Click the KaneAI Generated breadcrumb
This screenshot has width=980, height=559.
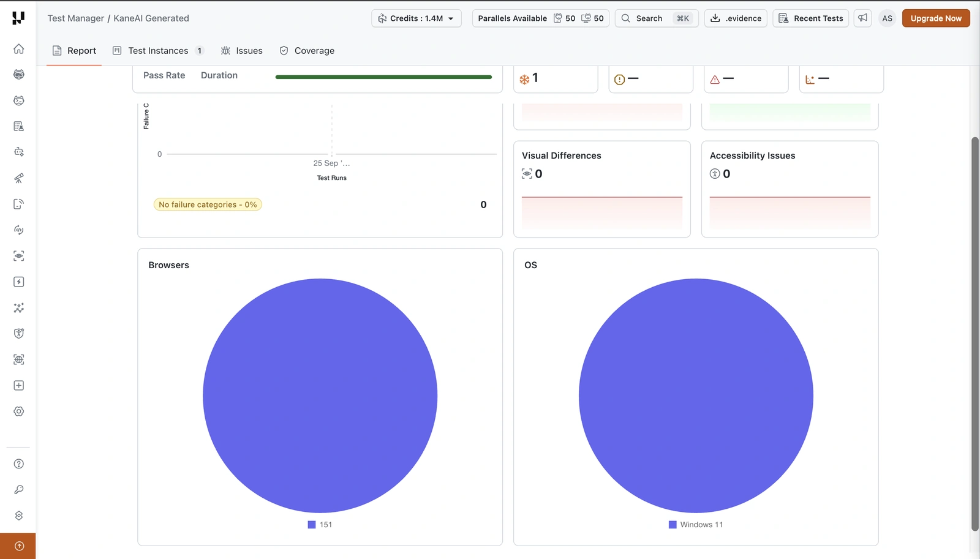(151, 18)
